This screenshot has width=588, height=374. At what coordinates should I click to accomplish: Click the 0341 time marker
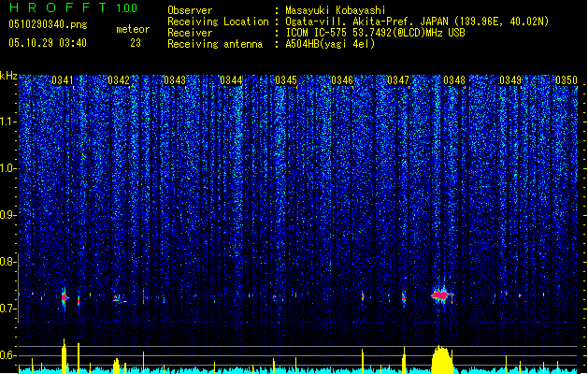coord(63,80)
